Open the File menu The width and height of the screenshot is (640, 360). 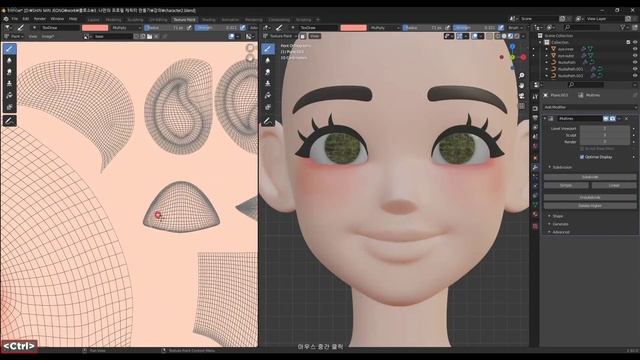15,19
